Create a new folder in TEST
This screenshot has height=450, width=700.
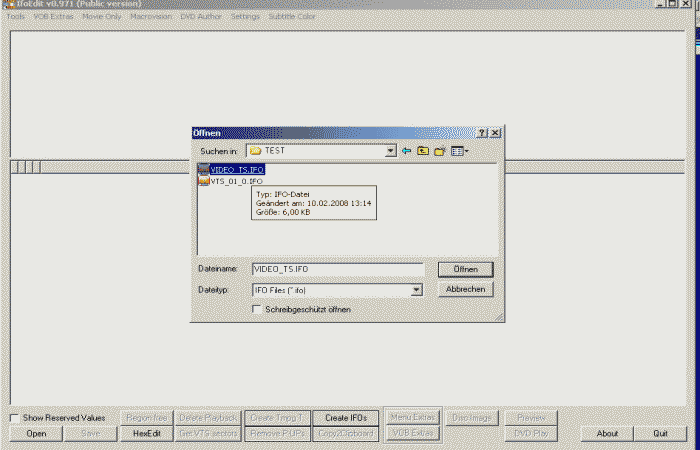439,151
